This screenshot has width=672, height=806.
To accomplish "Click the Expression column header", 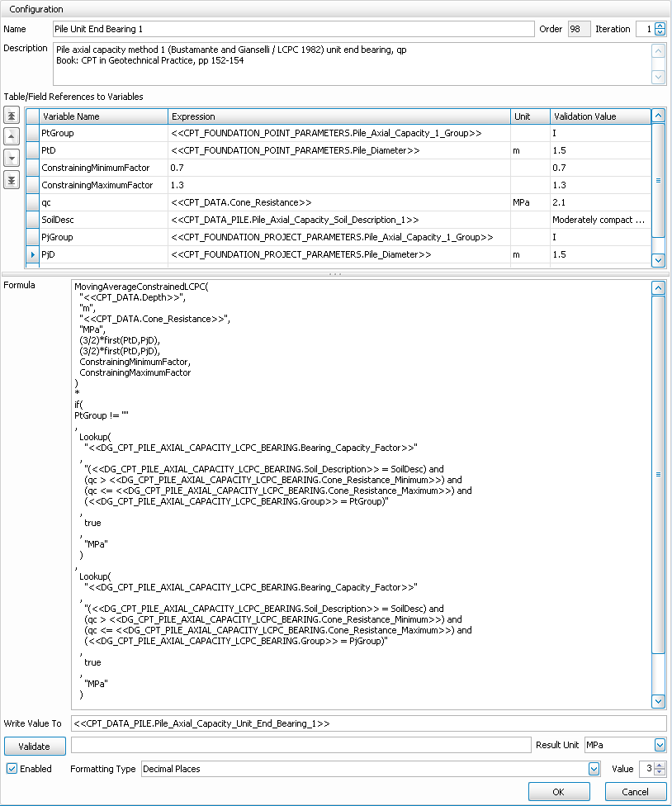I will tap(338, 116).
